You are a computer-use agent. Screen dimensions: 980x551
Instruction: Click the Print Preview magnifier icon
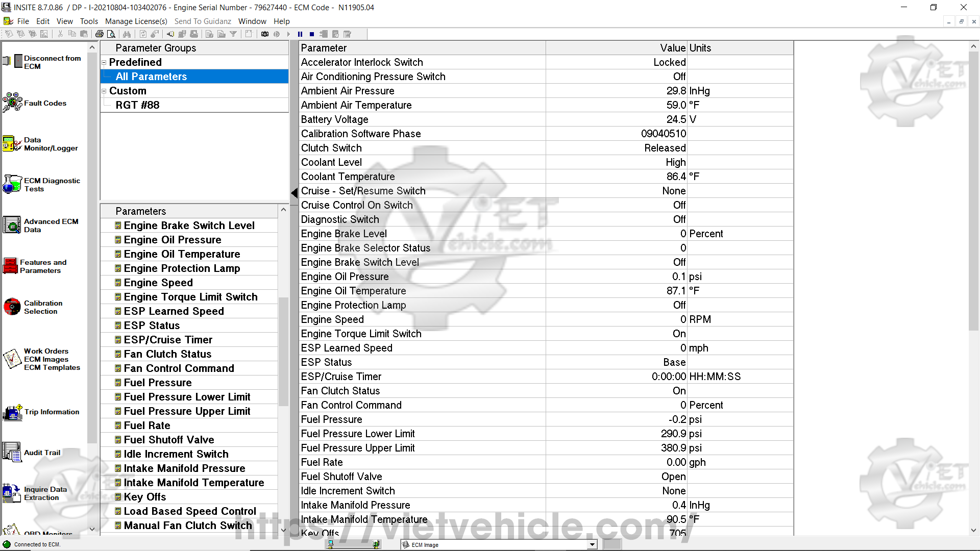pyautogui.click(x=111, y=34)
